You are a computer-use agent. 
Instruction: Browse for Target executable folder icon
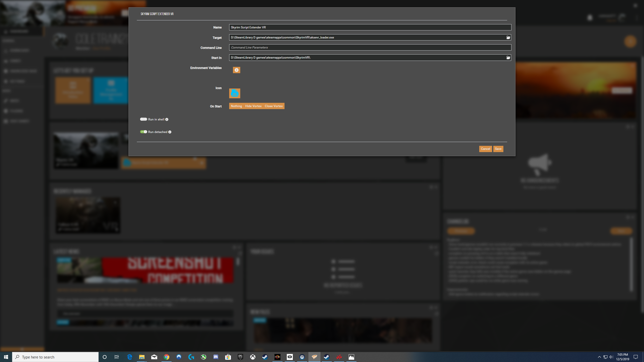click(x=508, y=38)
